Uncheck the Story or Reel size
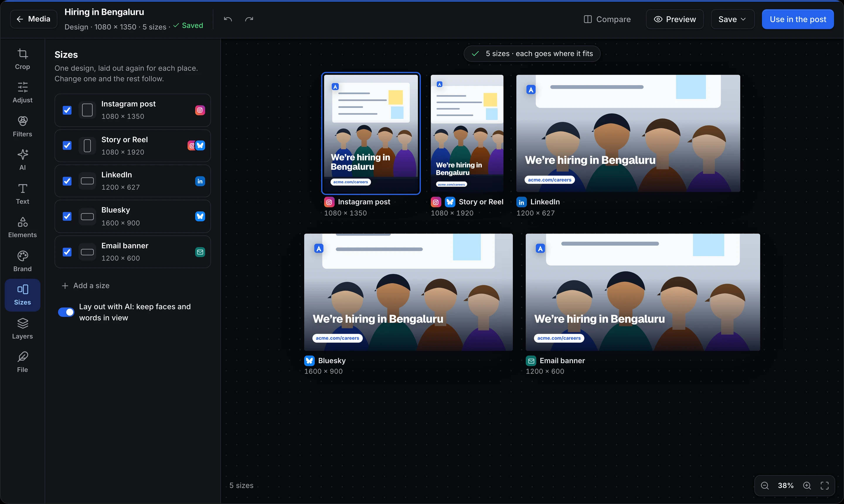 pyautogui.click(x=67, y=145)
